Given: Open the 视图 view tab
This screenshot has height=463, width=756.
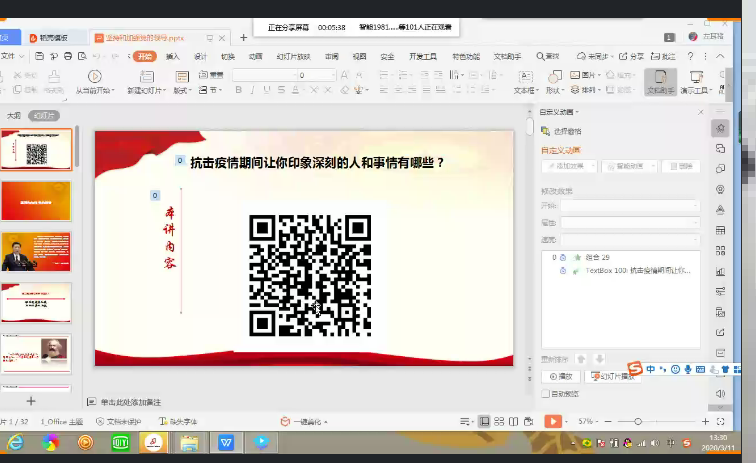Looking at the screenshot, I should 359,56.
